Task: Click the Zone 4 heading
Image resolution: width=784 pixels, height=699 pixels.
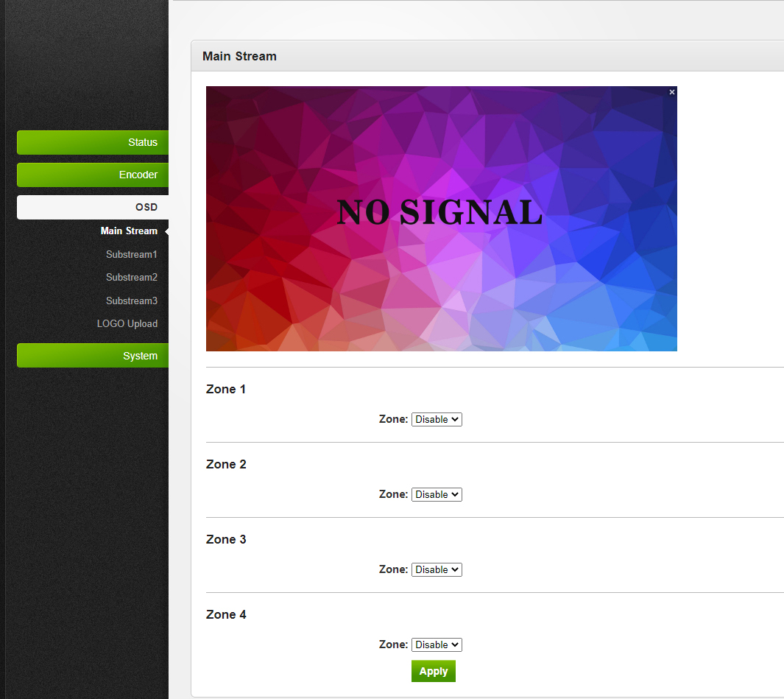Action: tap(226, 614)
